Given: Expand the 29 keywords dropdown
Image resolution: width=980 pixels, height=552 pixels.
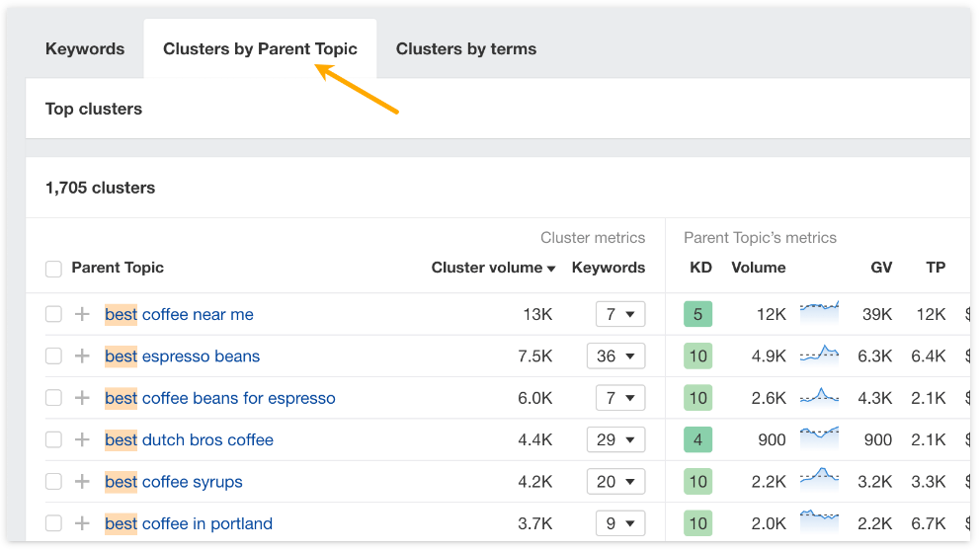Looking at the screenshot, I should tap(615, 439).
